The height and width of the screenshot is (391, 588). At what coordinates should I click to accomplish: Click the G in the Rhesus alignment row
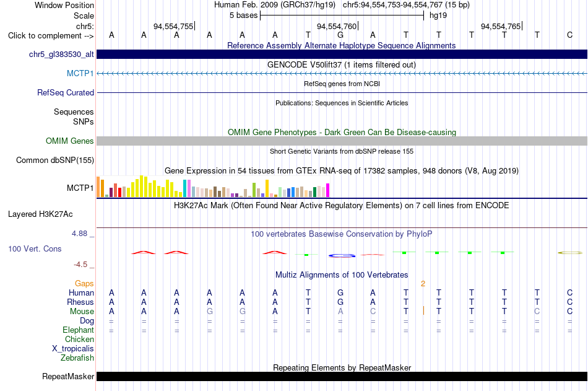coord(340,302)
